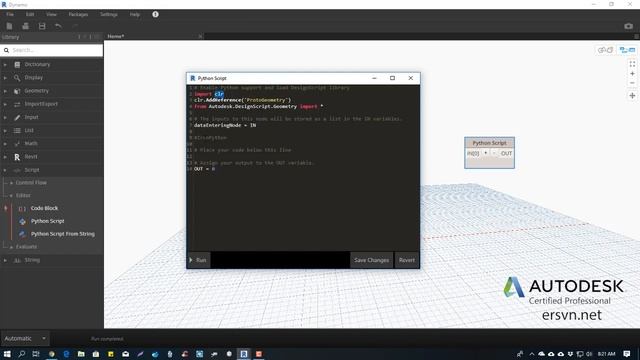Click the minus remove-input button on node
Screen dimensions: 640x360
[x=494, y=153]
